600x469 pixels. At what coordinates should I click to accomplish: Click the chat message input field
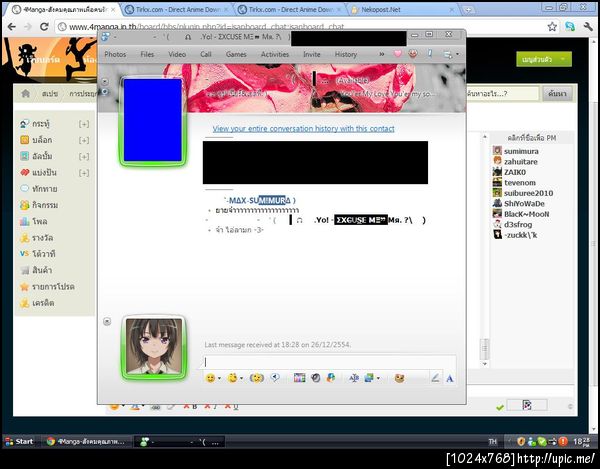pos(330,362)
